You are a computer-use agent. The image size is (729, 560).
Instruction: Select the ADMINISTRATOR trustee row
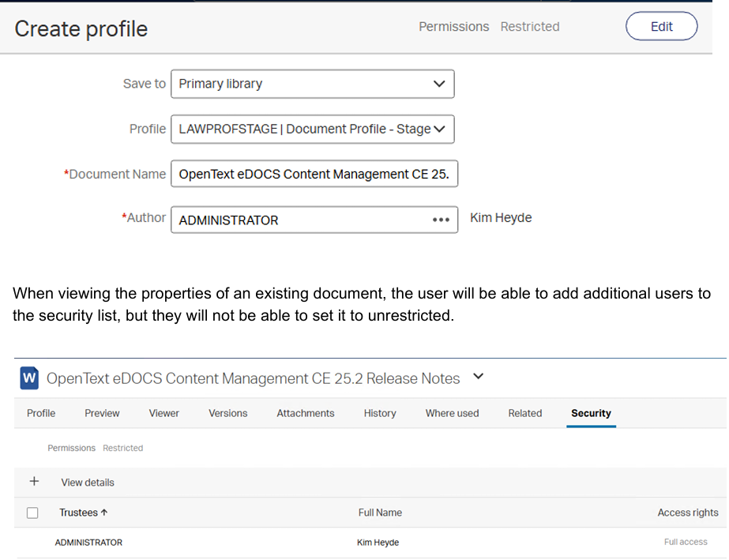(x=370, y=543)
